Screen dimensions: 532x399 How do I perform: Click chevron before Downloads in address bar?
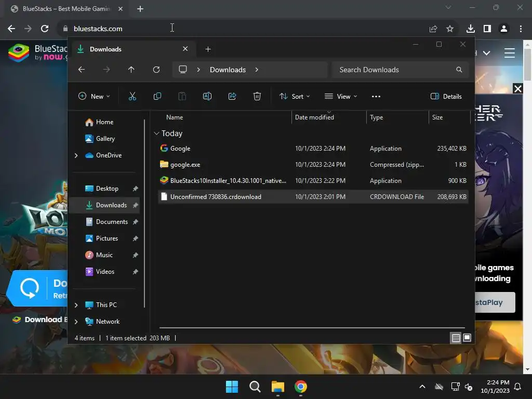[198, 70]
